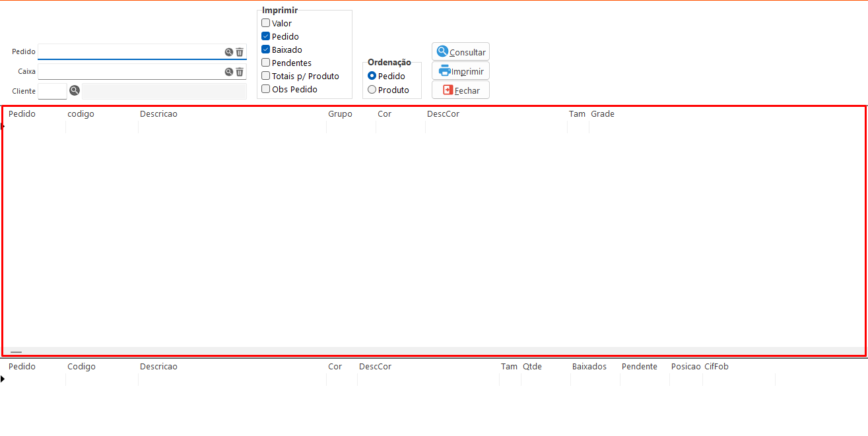Tick the Pendentes checkbox
This screenshot has width=868, height=436.
coord(266,63)
